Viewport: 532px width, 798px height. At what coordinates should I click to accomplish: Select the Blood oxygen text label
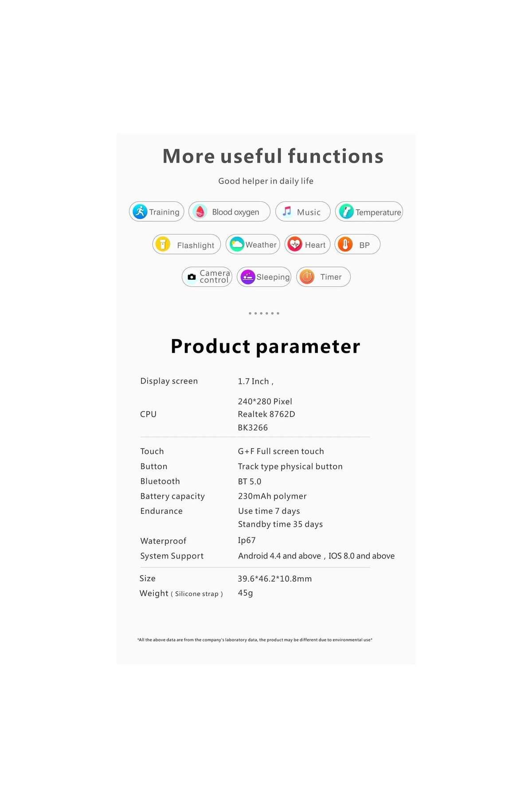[x=235, y=212]
